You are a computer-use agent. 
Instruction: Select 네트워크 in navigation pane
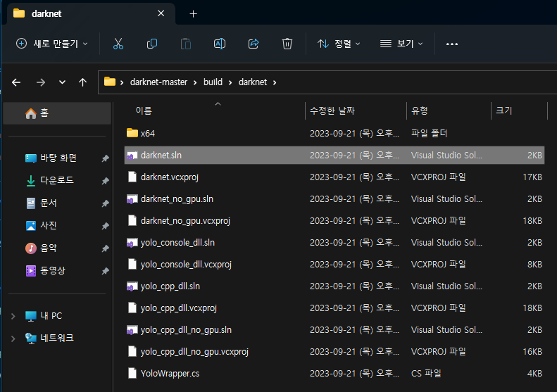57,338
